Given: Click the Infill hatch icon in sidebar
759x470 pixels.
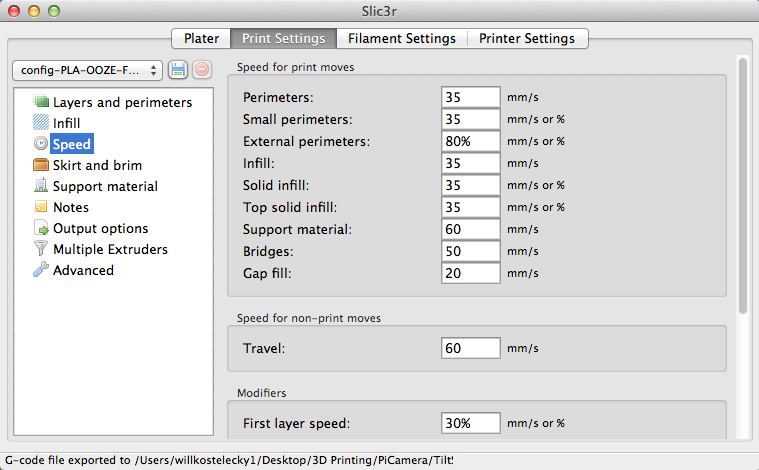Looking at the screenshot, I should [x=41, y=123].
